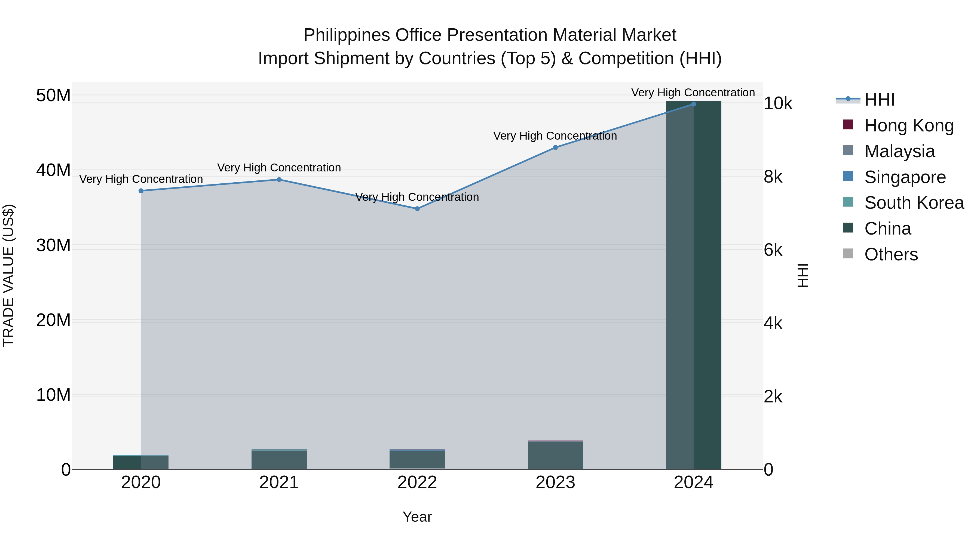The height and width of the screenshot is (551, 980).
Task: Toggle the Hong Kong legend entry
Action: pos(898,125)
